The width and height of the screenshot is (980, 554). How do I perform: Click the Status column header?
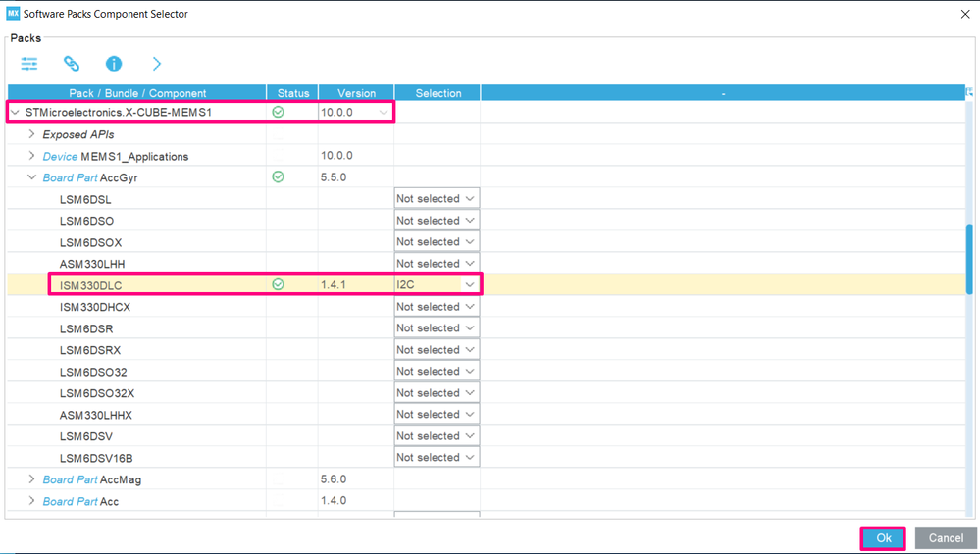click(x=293, y=92)
